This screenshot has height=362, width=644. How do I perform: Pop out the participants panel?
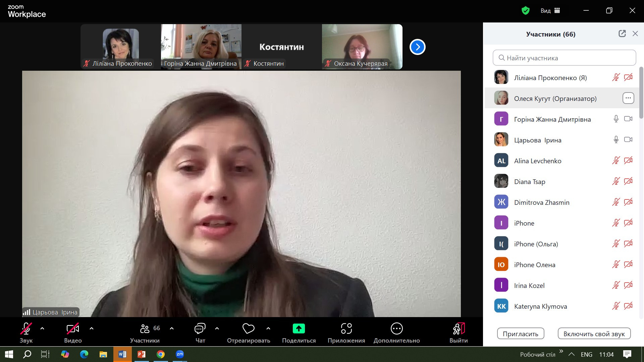(x=622, y=34)
